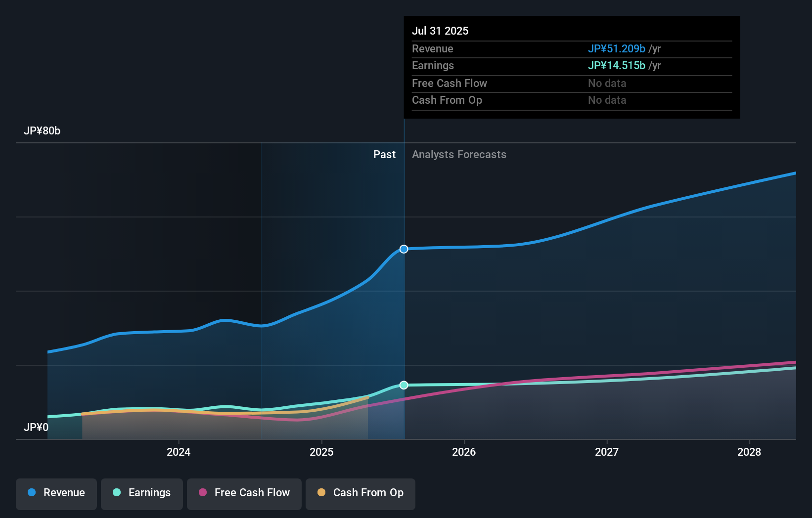Click the 2024 axis label

179,452
